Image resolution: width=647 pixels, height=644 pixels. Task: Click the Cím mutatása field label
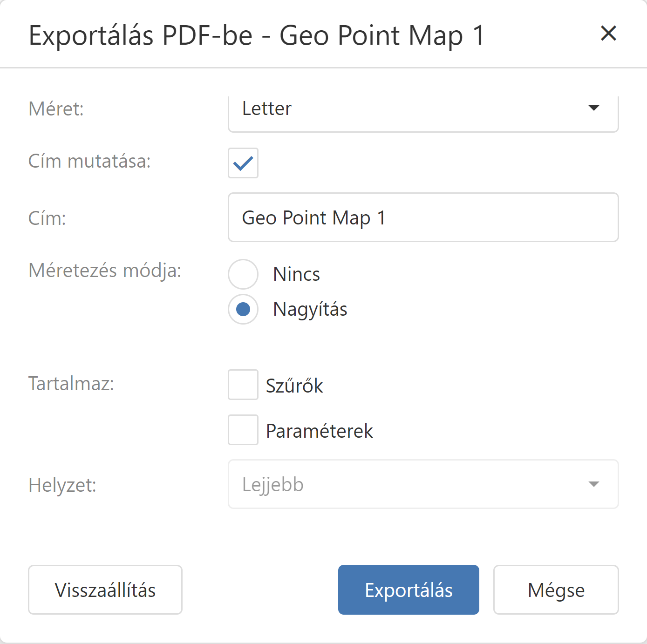[x=90, y=161]
